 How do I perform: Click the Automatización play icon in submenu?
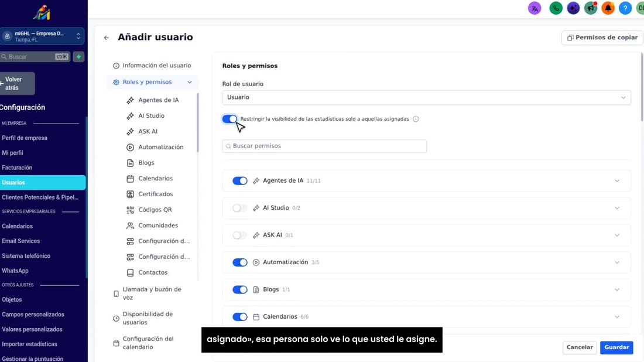click(130, 147)
